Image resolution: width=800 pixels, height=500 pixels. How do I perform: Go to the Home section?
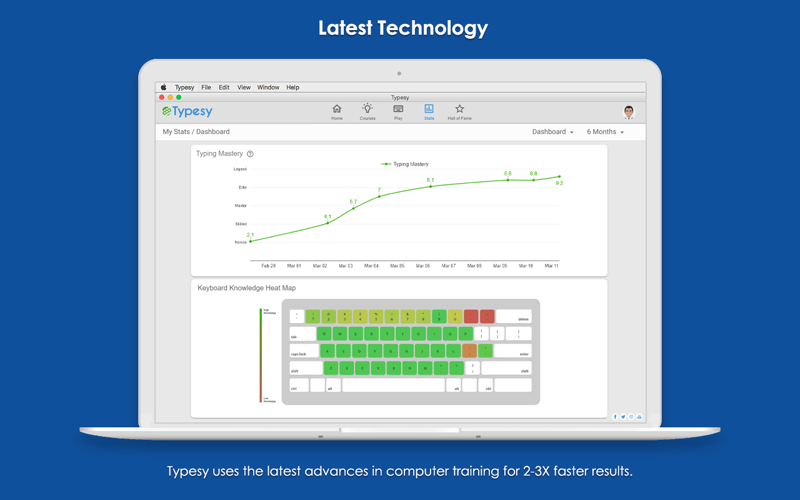tap(337, 112)
